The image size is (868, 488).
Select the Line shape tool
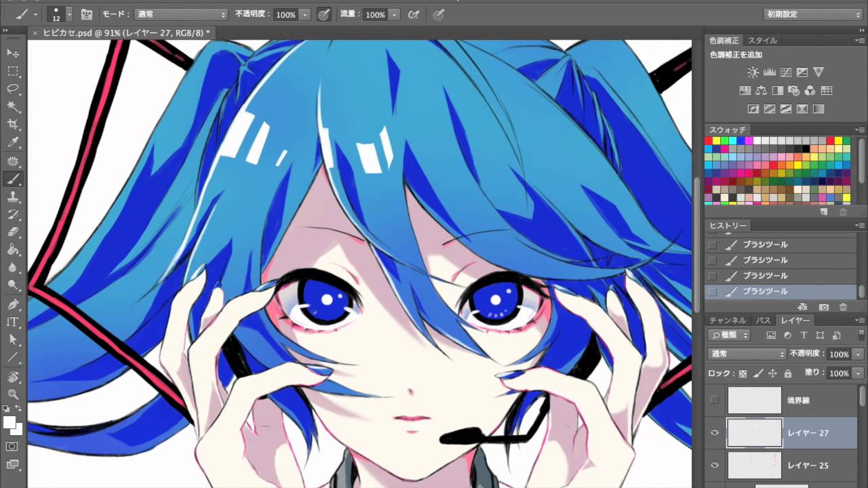tap(13, 357)
